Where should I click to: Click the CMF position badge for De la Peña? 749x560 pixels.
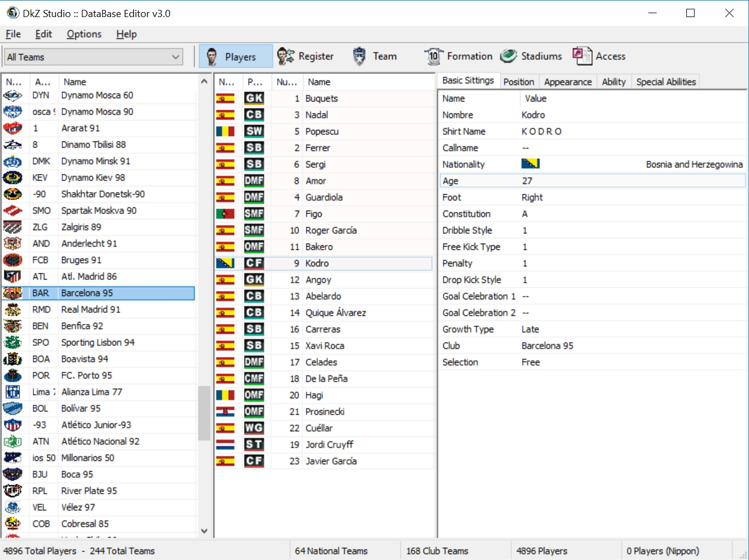pos(254,379)
